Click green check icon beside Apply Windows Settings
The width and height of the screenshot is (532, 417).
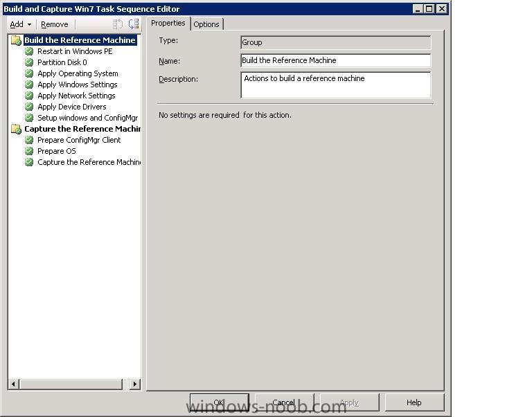coord(29,85)
